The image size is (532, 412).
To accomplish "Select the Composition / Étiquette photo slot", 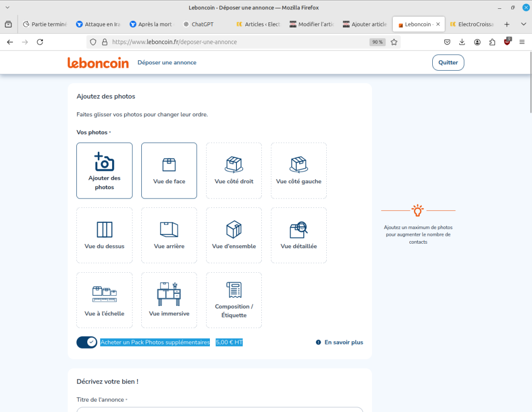I will (234, 300).
